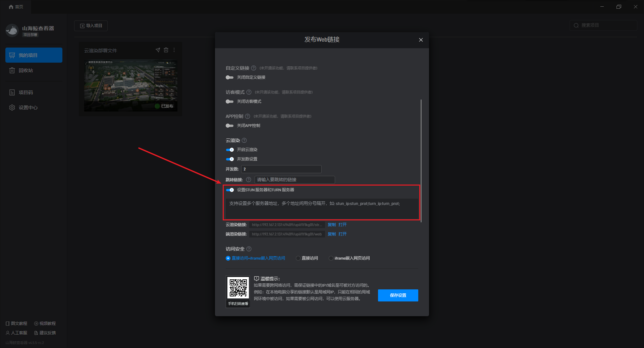Click the 端渲染链接 URL field
The width and height of the screenshot is (644, 348).
[x=287, y=234]
